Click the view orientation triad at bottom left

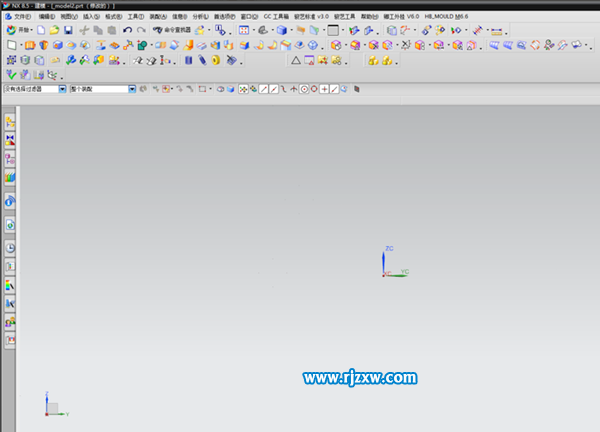click(x=57, y=404)
